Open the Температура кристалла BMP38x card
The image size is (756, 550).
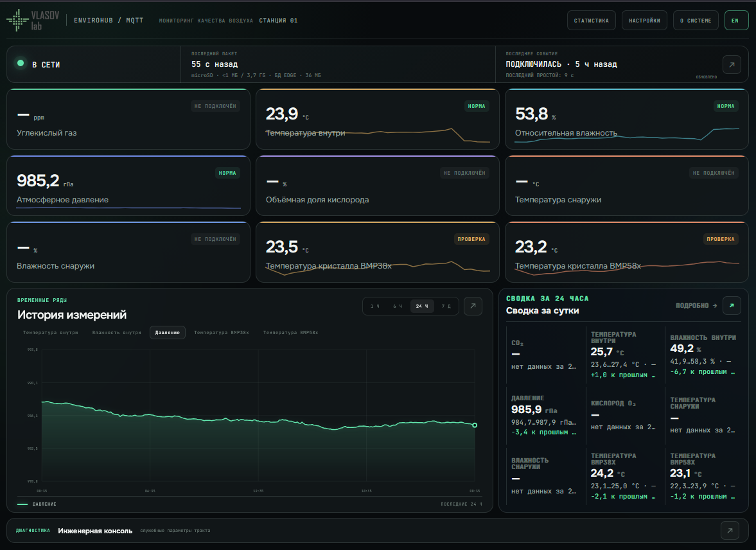tap(378, 252)
